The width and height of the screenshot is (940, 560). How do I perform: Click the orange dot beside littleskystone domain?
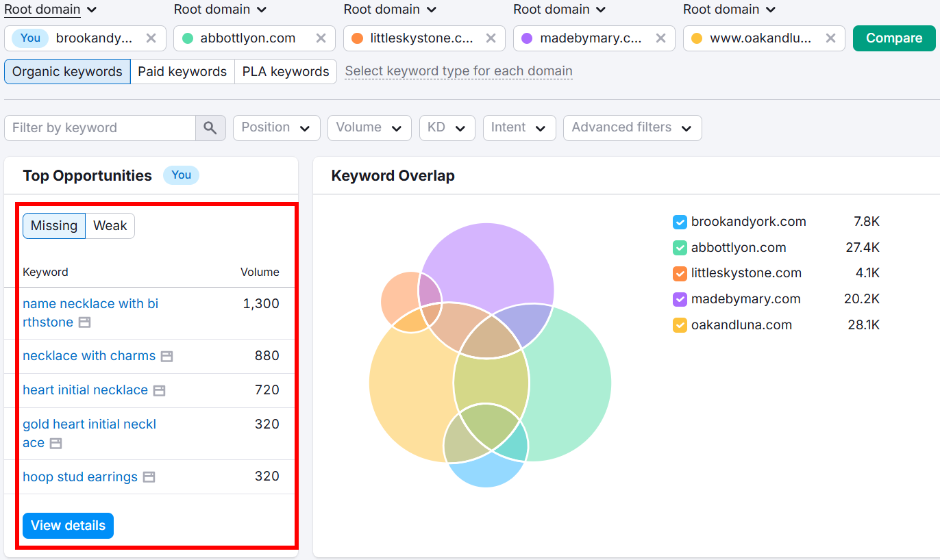point(357,38)
